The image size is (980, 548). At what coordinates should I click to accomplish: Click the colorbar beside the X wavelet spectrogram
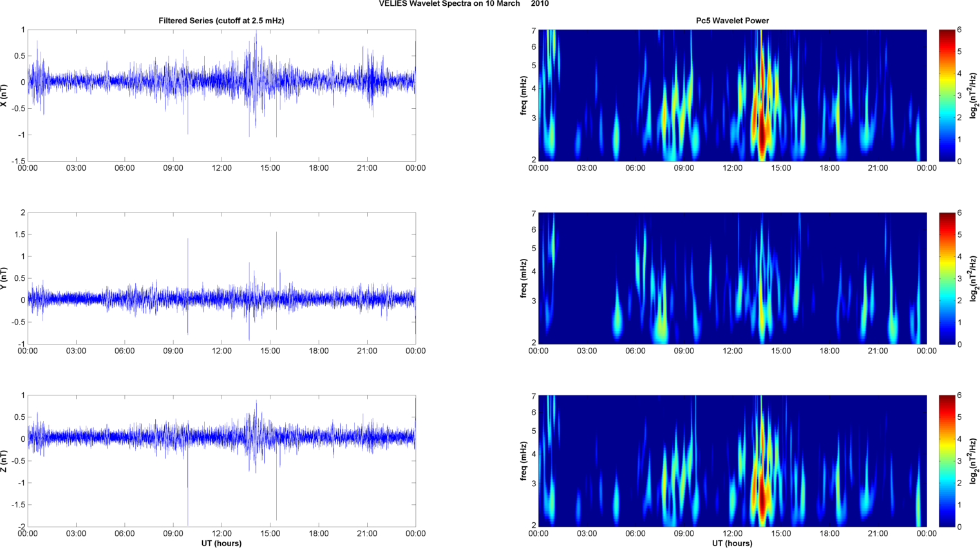(x=947, y=95)
